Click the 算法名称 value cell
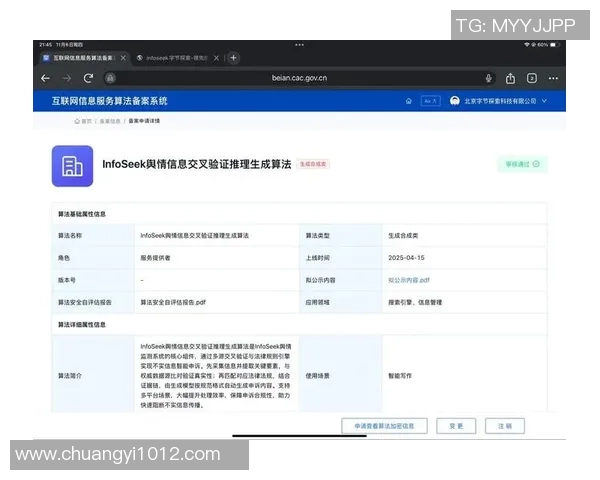600x480 pixels. click(x=216, y=235)
